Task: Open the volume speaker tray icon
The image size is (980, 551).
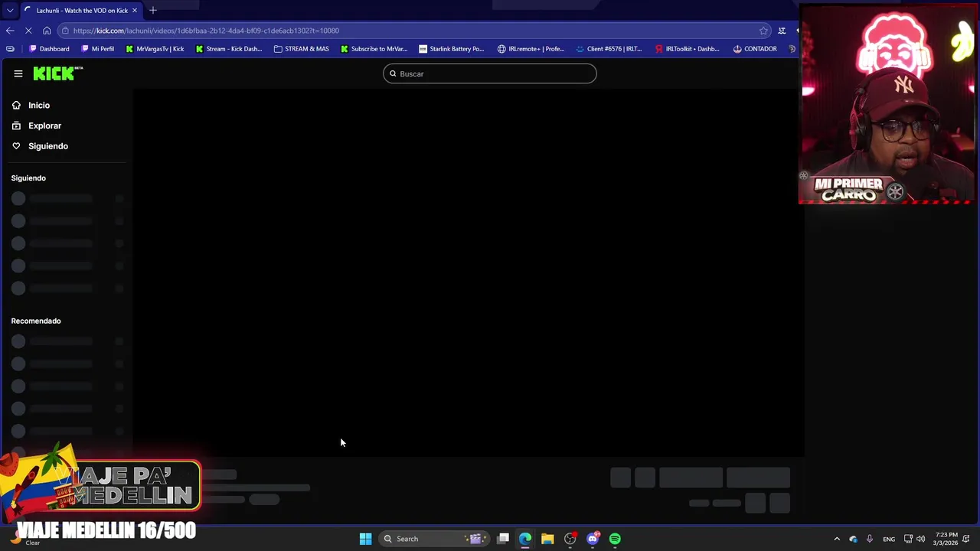Action: pyautogui.click(x=921, y=539)
